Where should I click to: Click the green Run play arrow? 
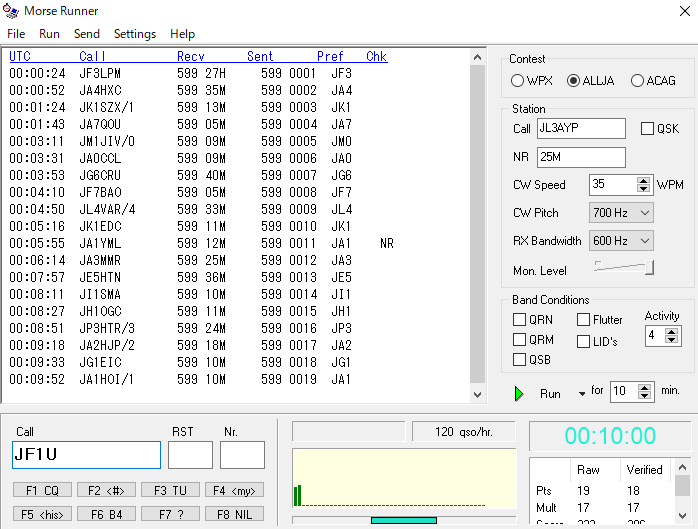click(x=519, y=394)
